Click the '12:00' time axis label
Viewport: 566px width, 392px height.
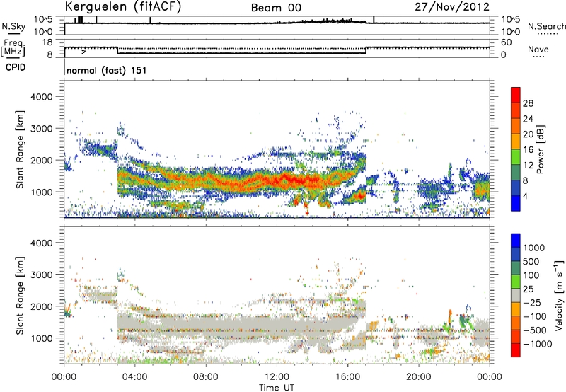[277, 377]
